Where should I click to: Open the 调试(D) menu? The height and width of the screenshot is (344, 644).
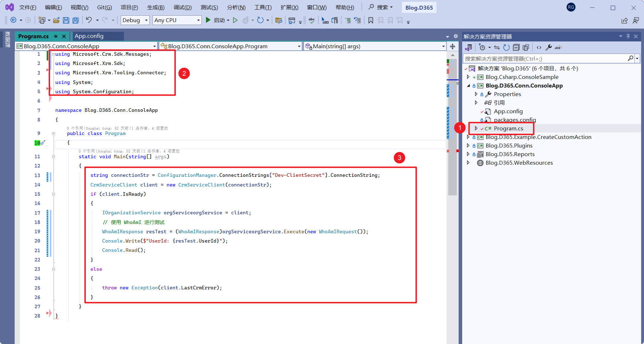click(x=183, y=8)
